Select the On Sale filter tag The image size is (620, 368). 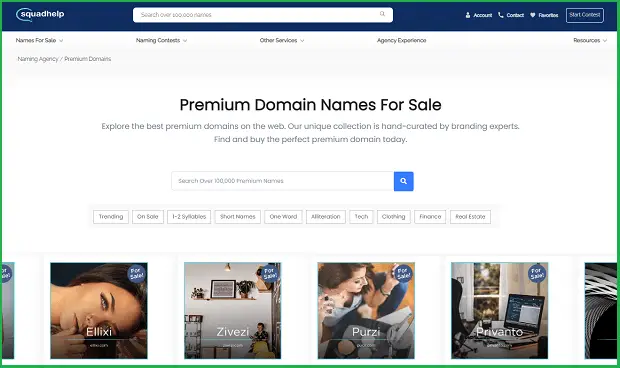(148, 217)
